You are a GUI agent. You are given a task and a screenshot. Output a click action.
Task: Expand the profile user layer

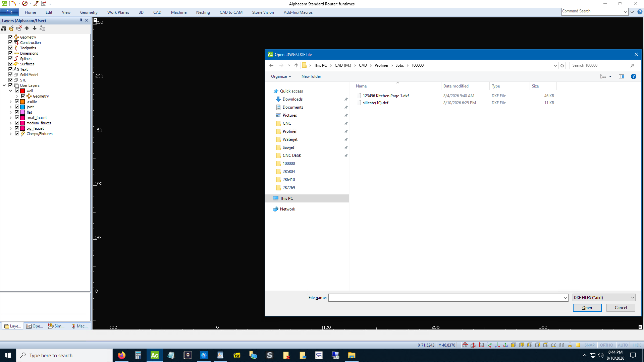11,102
